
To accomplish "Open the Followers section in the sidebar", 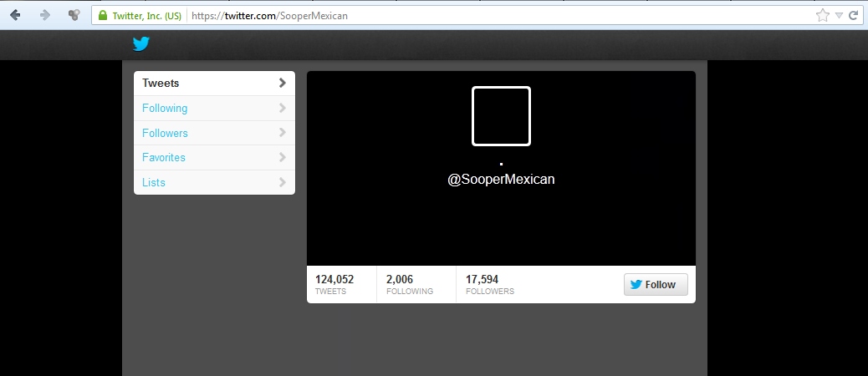I will pyautogui.click(x=165, y=133).
